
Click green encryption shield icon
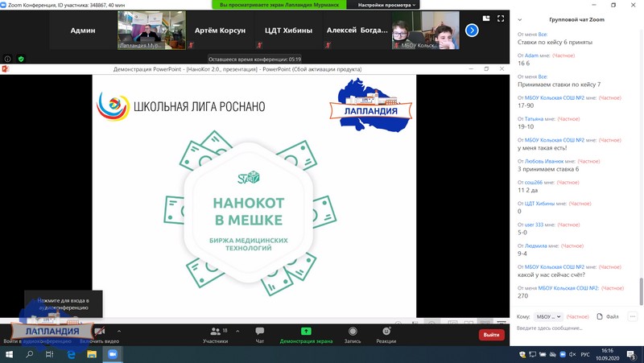[x=21, y=59]
